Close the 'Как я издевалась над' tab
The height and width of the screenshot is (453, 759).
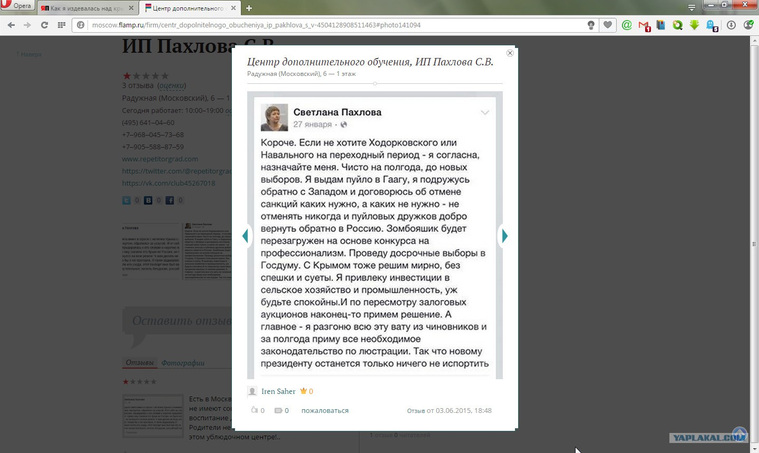click(x=131, y=8)
